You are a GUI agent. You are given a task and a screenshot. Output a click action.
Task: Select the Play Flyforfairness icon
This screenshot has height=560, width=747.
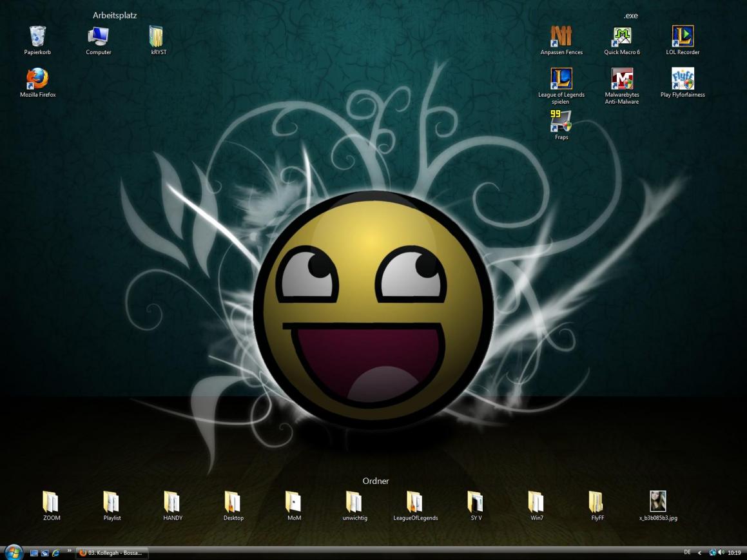[x=683, y=79]
